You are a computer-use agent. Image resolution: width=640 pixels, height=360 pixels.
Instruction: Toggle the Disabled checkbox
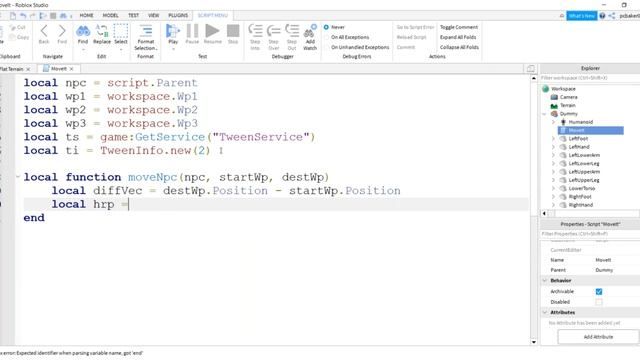pyautogui.click(x=599, y=302)
